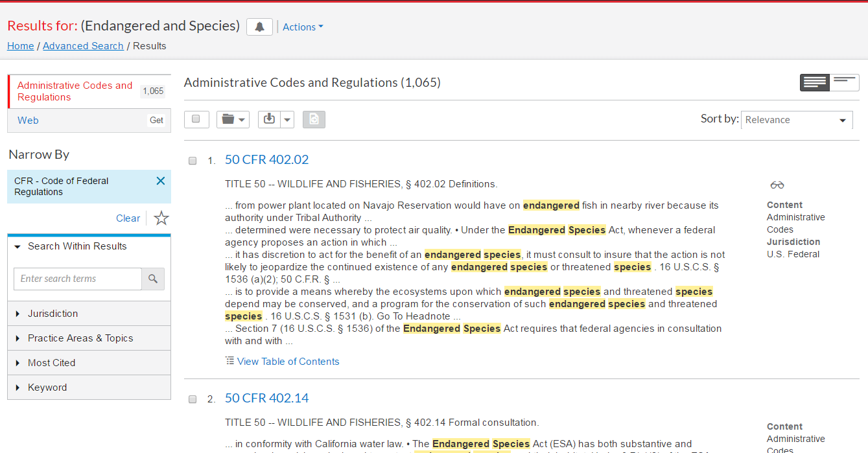Open the Actions dropdown
The width and height of the screenshot is (868, 453).
302,27
